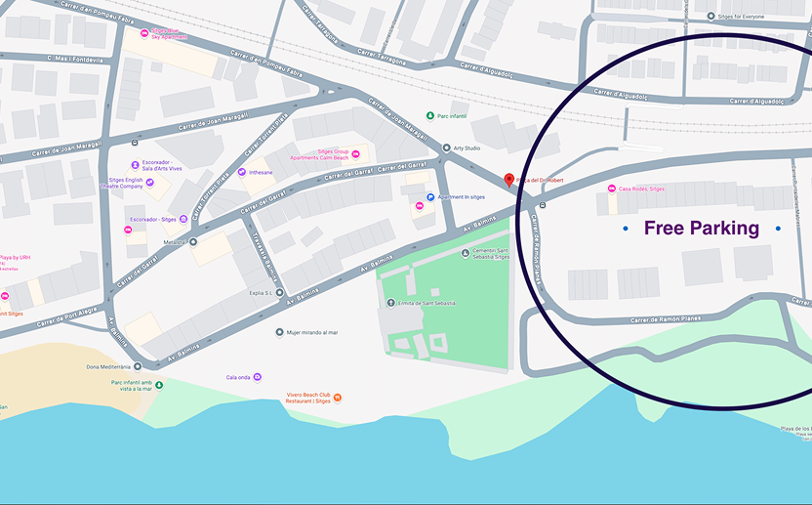
Task: Click the Sitges for Everyone marker
Action: point(711,17)
